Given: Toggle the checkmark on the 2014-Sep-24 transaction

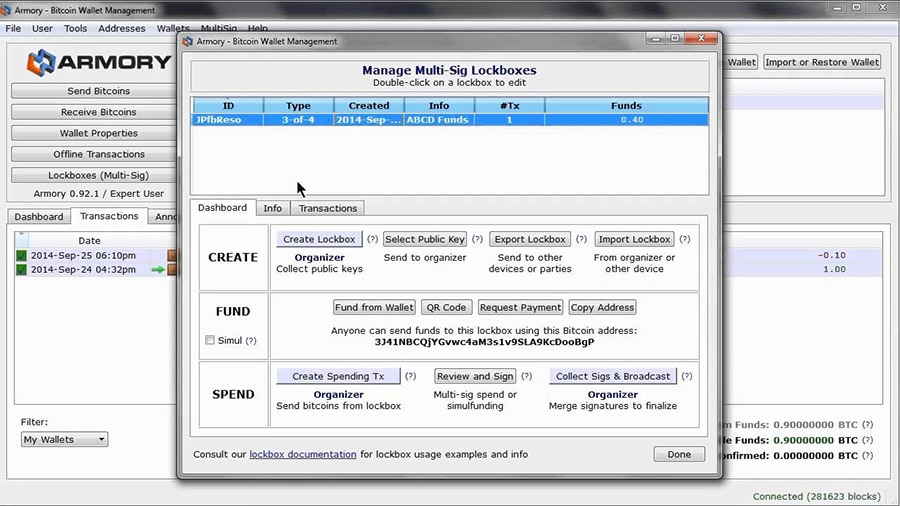Looking at the screenshot, I should pos(22,270).
